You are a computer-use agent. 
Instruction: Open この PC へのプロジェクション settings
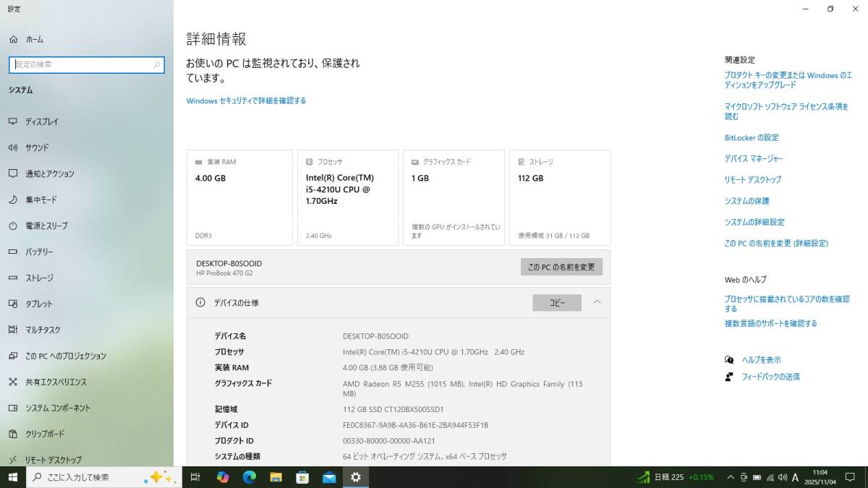pos(87,356)
